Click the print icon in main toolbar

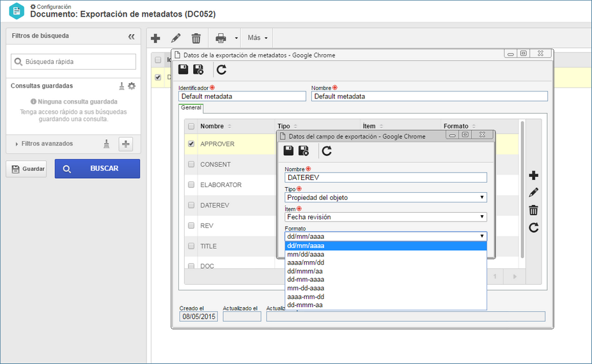point(221,38)
